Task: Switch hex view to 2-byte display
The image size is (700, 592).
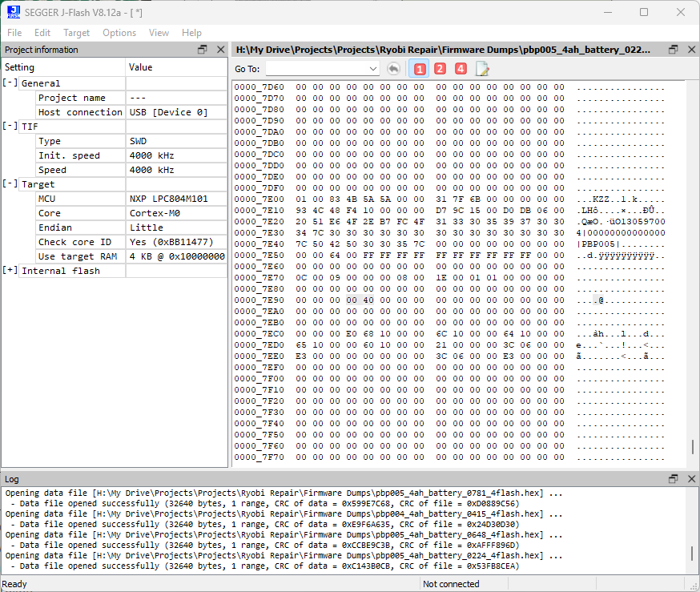Action: [x=440, y=69]
